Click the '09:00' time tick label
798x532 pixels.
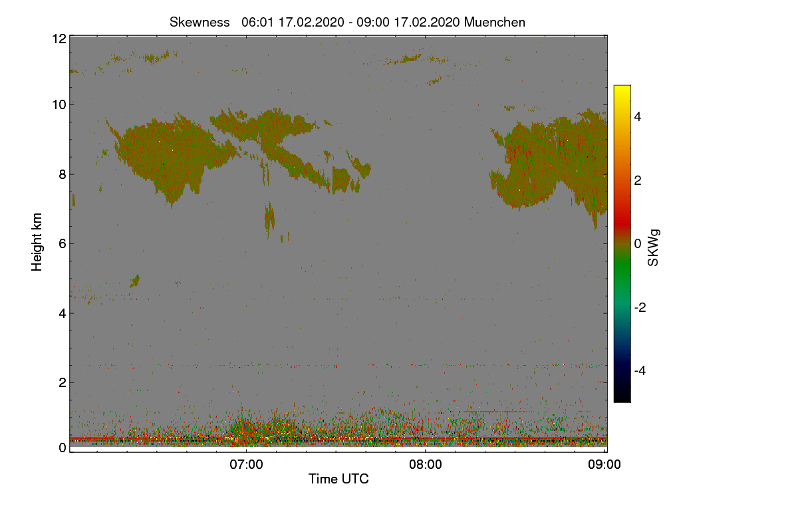point(604,465)
